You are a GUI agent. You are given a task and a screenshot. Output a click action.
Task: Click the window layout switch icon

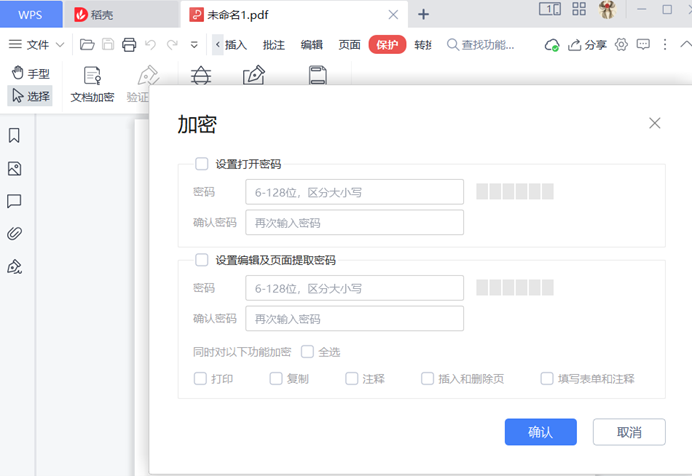coord(550,9)
